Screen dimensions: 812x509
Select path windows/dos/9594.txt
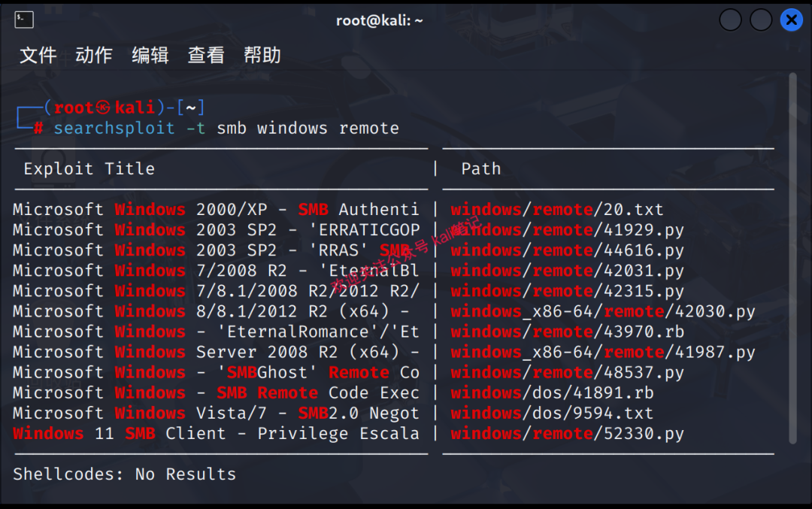tap(552, 414)
